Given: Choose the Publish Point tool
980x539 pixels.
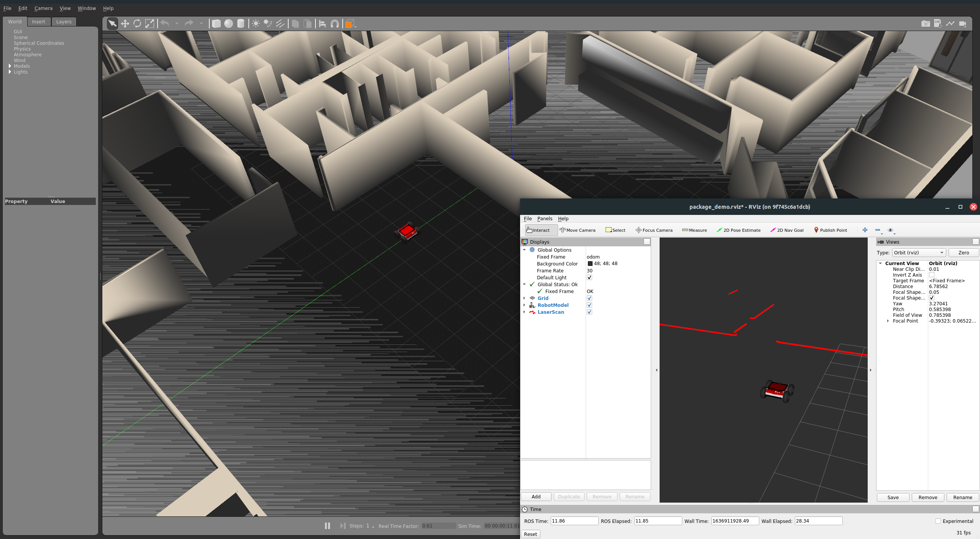Looking at the screenshot, I should tap(830, 230).
